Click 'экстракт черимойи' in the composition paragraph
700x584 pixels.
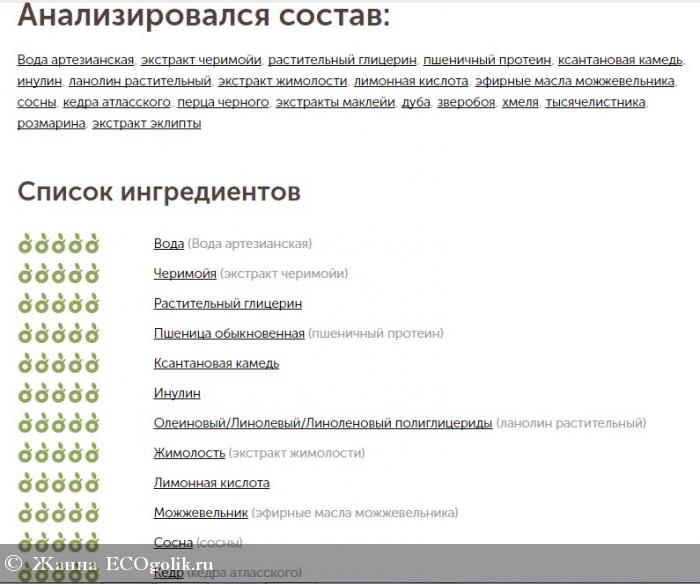(201, 60)
